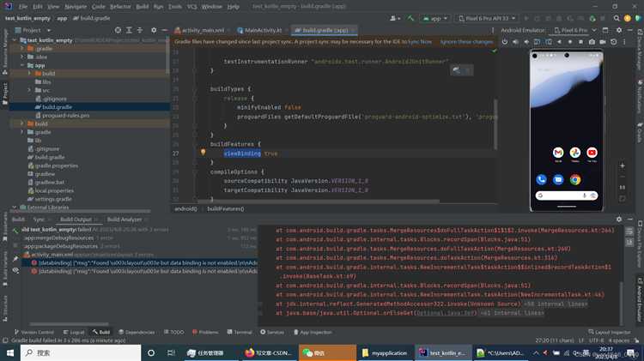Open the Tools menu
Screen dimensions: 644x361
(175, 7)
